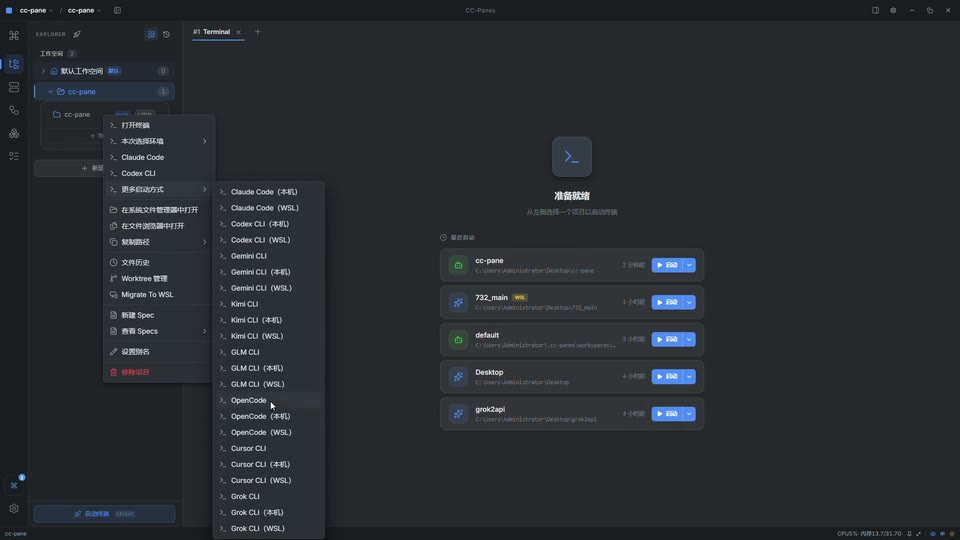Open the history clock icon in Explorer header

coord(167,34)
